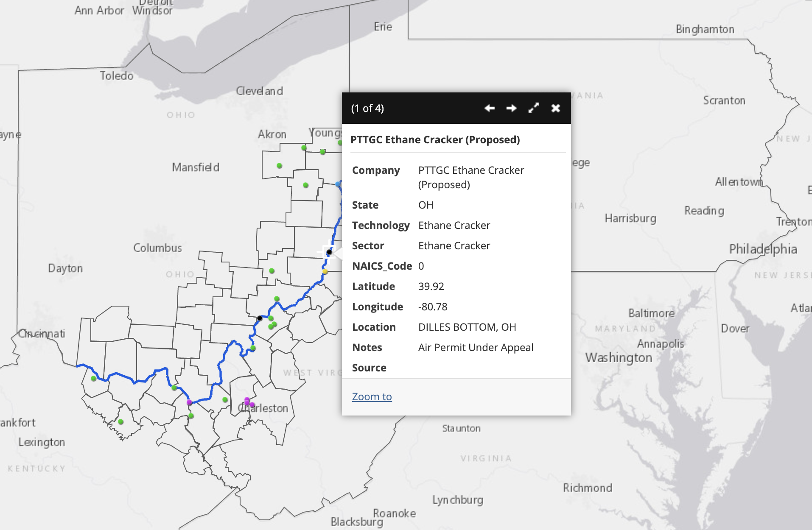Show the next feature in popup

pyautogui.click(x=511, y=108)
